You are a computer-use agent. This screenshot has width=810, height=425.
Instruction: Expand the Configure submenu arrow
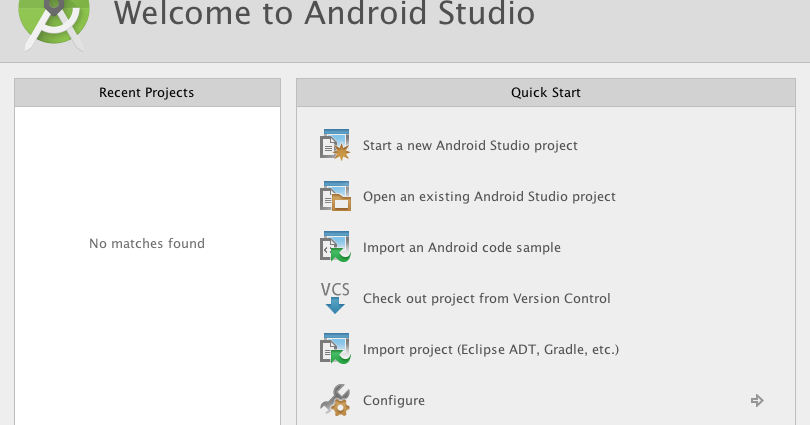point(757,401)
